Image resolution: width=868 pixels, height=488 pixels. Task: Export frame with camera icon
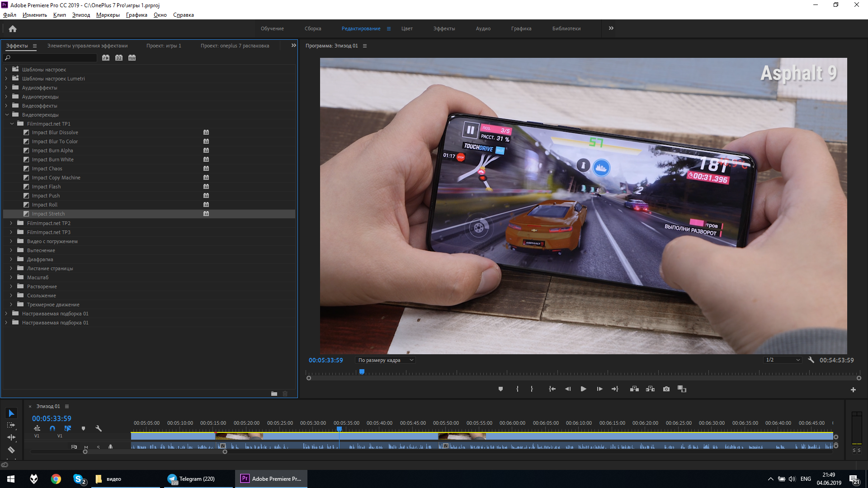click(666, 389)
